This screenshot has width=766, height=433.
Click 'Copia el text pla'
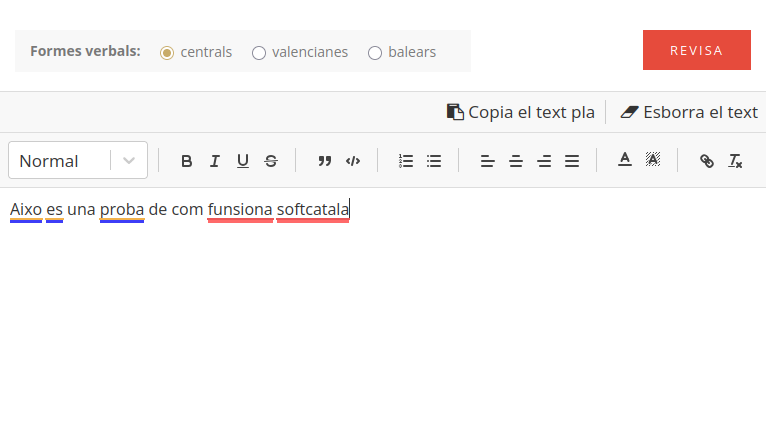(521, 112)
